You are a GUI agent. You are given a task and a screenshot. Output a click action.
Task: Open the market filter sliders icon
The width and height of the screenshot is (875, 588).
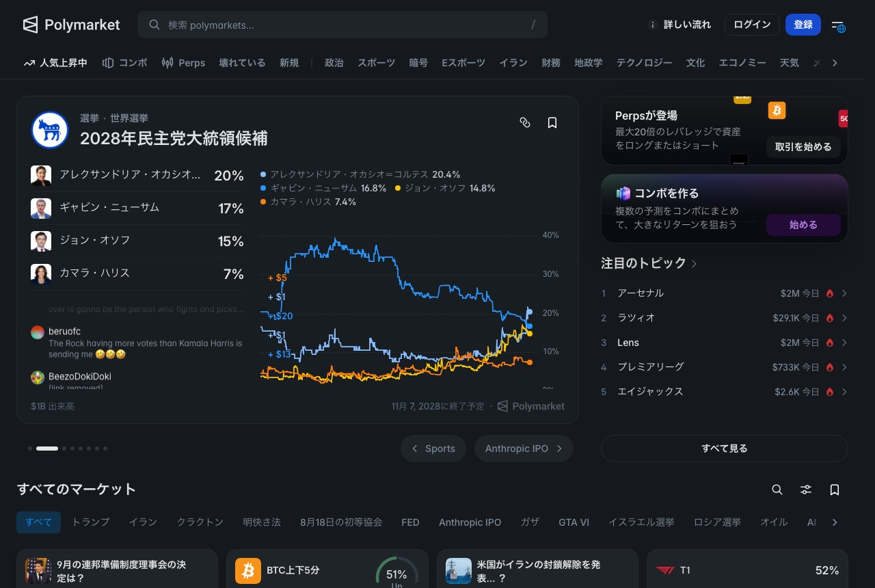tap(806, 490)
